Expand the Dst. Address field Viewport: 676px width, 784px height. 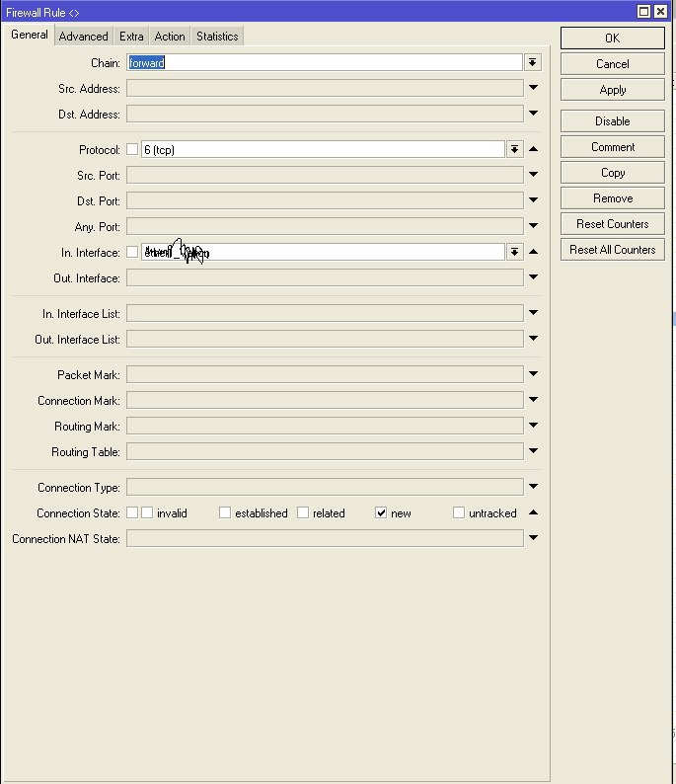tap(533, 113)
